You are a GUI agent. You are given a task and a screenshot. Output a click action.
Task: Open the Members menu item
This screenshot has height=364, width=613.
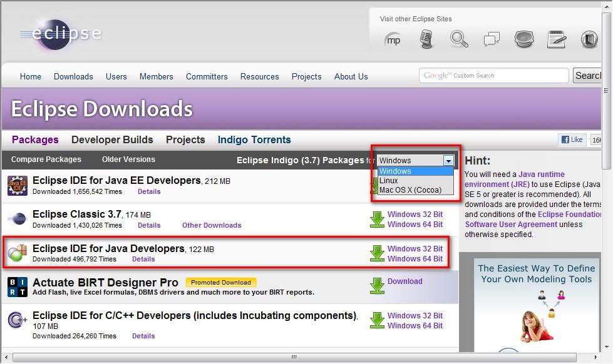pyautogui.click(x=157, y=76)
